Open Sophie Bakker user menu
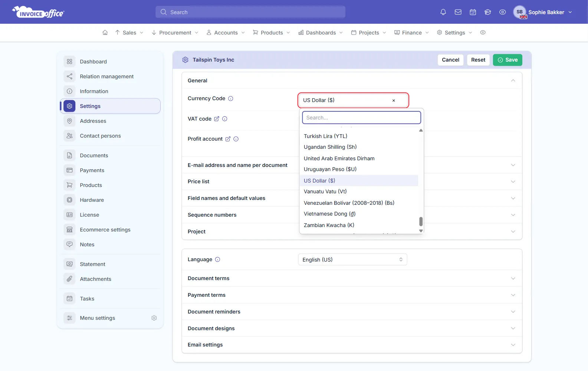This screenshot has height=371, width=588. point(543,12)
